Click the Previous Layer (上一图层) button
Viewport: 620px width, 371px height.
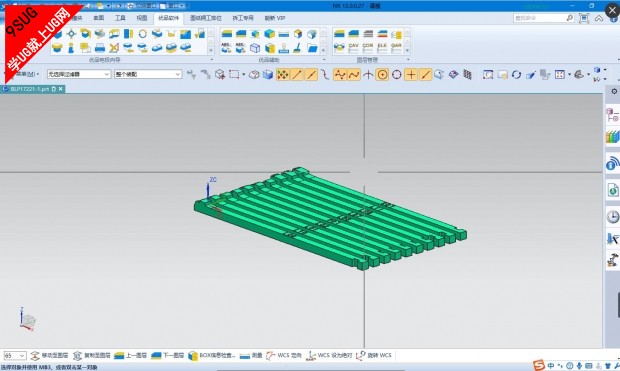coord(130,355)
